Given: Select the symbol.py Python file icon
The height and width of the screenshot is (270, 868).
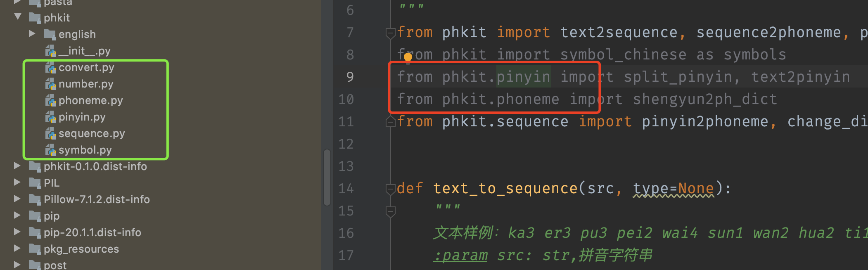Looking at the screenshot, I should click(x=51, y=149).
